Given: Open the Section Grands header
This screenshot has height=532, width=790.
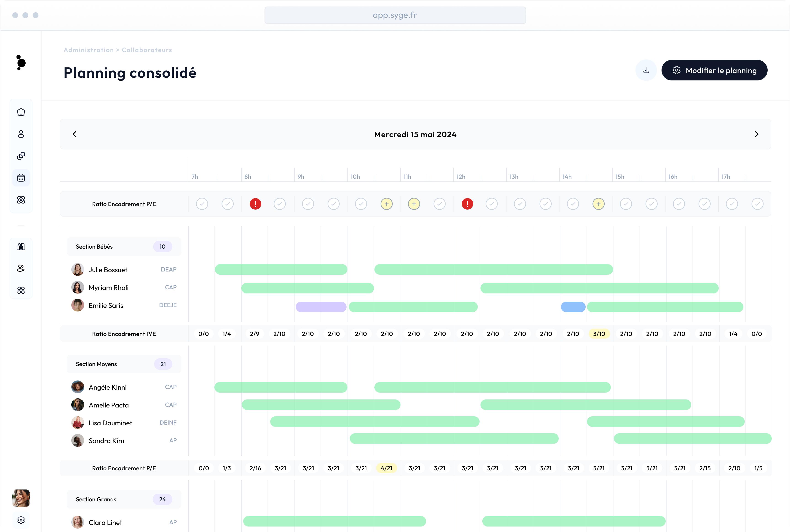Looking at the screenshot, I should point(124,499).
